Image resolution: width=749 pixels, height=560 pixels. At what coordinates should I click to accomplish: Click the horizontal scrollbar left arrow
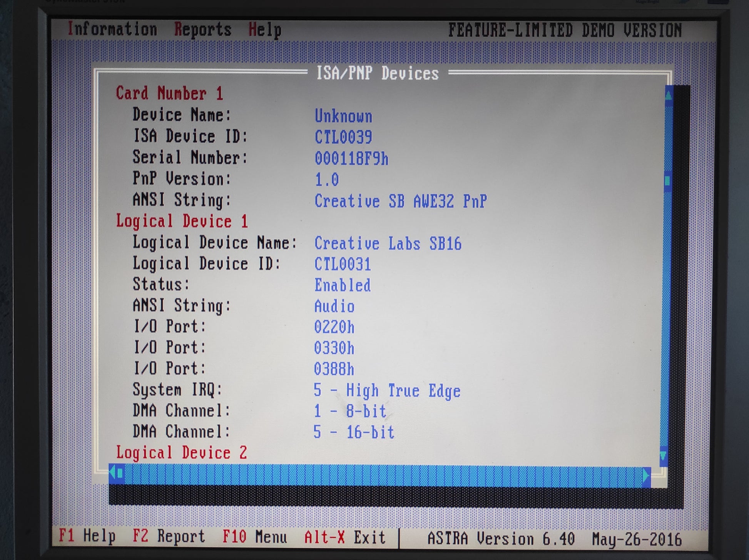pyautogui.click(x=112, y=472)
